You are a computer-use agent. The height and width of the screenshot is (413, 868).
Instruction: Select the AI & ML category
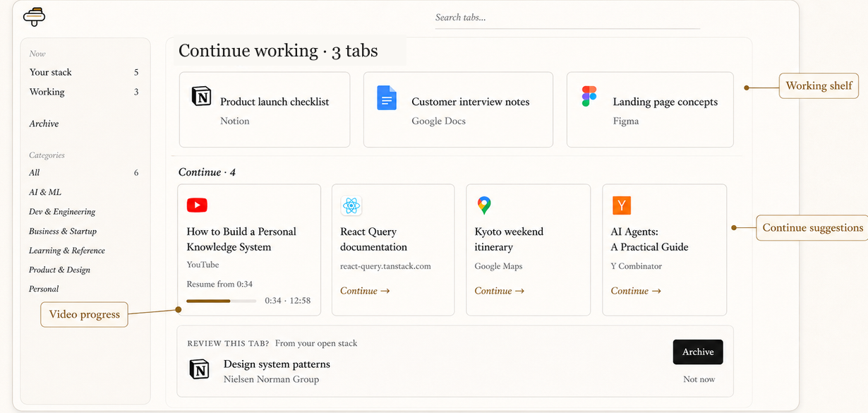click(45, 192)
